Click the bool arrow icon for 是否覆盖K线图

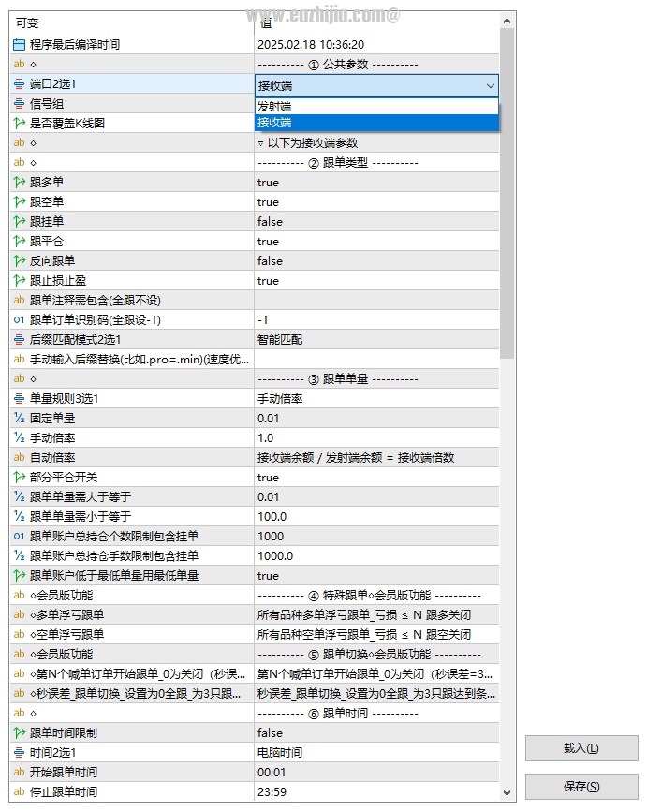[19, 124]
